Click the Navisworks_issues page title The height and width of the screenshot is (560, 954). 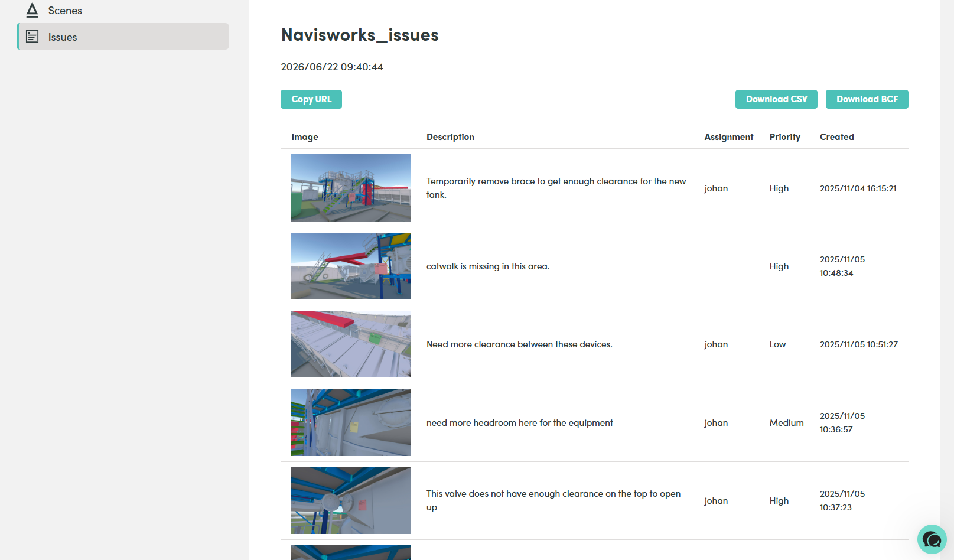[x=360, y=35]
